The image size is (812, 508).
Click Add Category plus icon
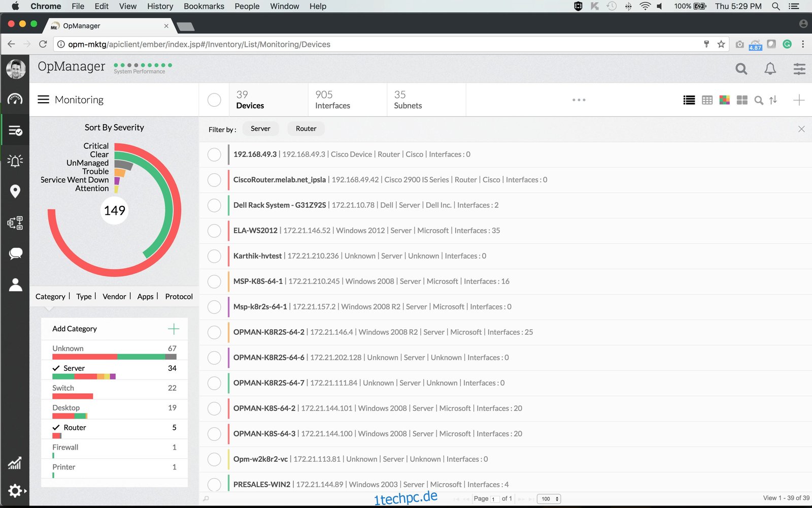coord(174,329)
